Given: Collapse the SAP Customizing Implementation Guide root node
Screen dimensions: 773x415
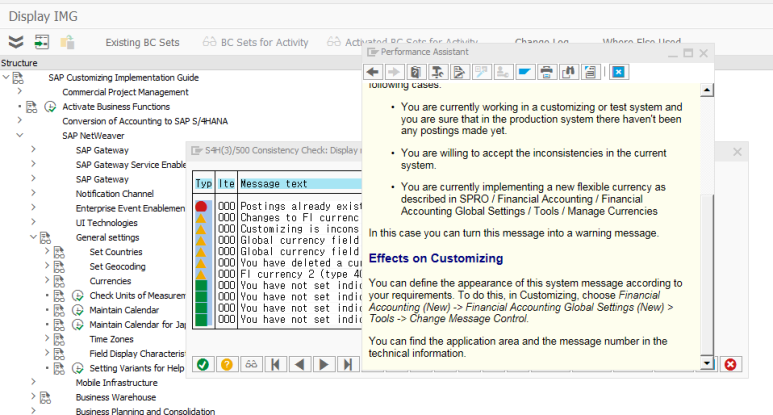Looking at the screenshot, I should point(6,77).
